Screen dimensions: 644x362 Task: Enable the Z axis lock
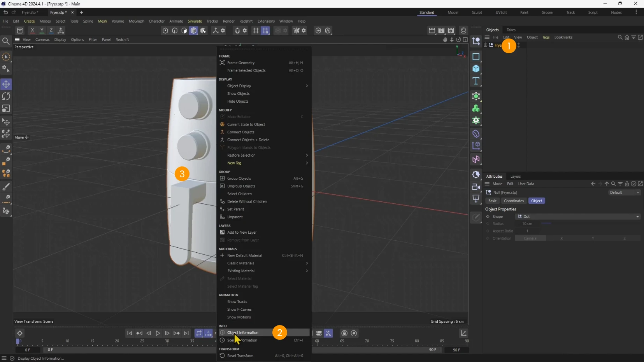pos(51,30)
